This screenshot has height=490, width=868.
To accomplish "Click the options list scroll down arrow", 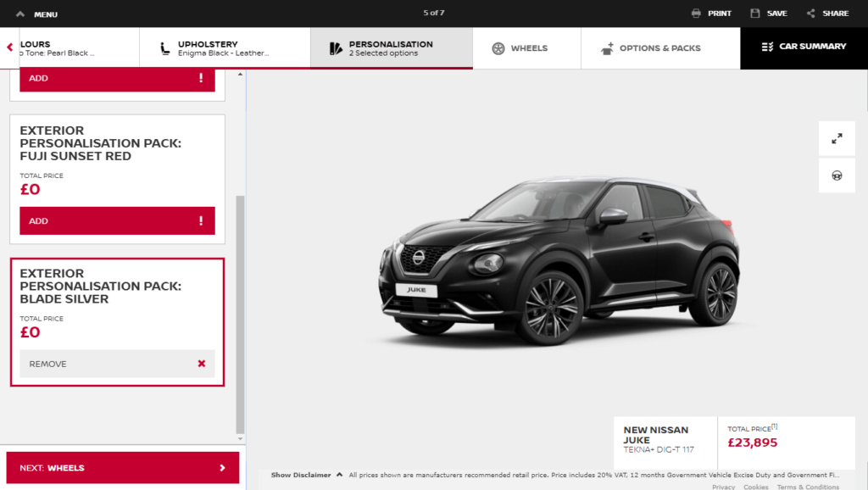I will pyautogui.click(x=240, y=438).
